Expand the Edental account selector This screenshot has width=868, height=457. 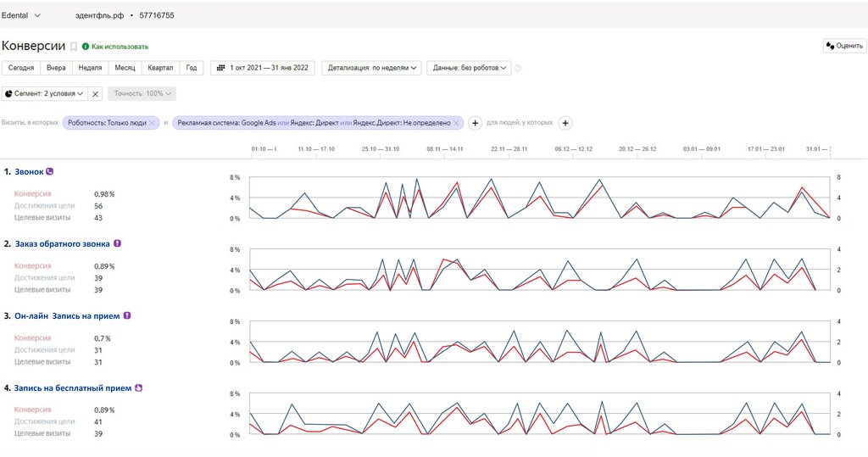click(21, 15)
